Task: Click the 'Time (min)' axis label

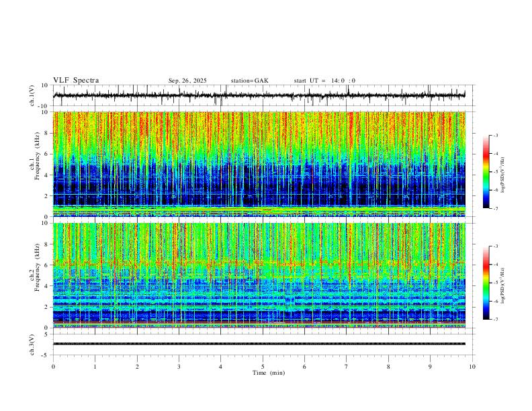Action: pyautogui.click(x=269, y=373)
